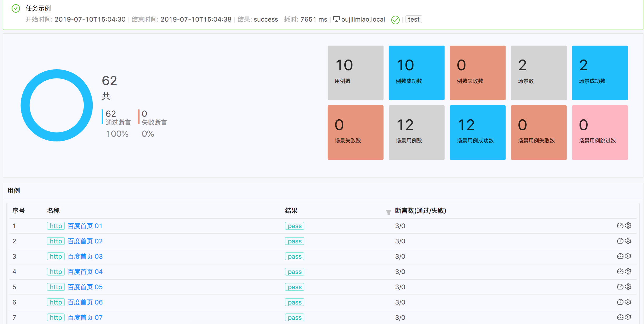This screenshot has width=644, height=324.
Task: Open gear settings icon for 百度首页 06
Action: coord(628,302)
